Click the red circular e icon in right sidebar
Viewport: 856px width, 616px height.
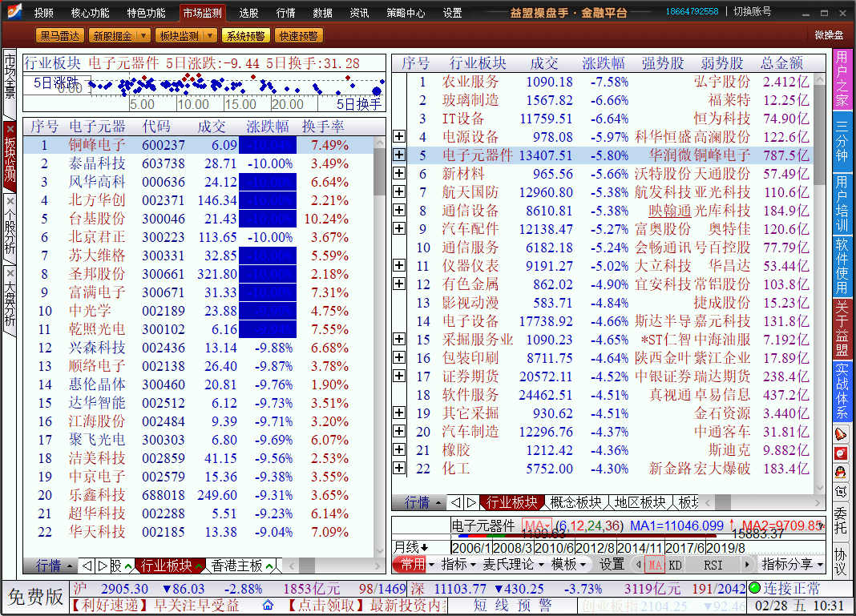[x=841, y=453]
